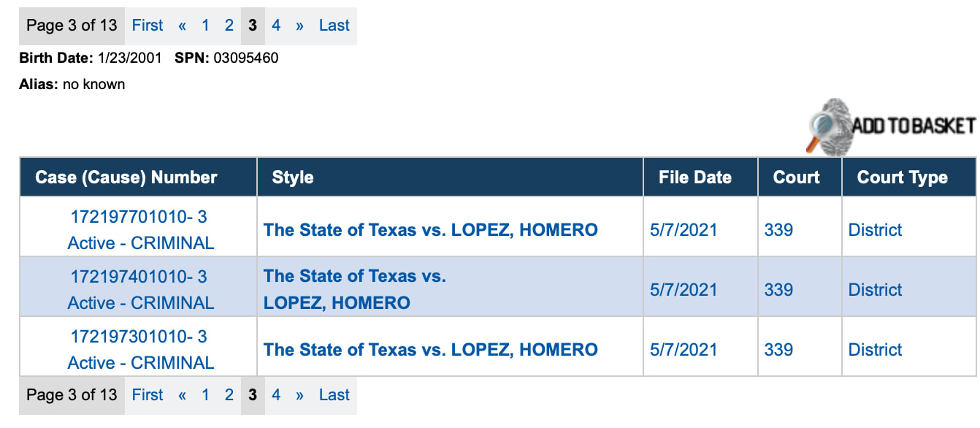
Task: Open page 2 in top pagination
Action: (229, 26)
